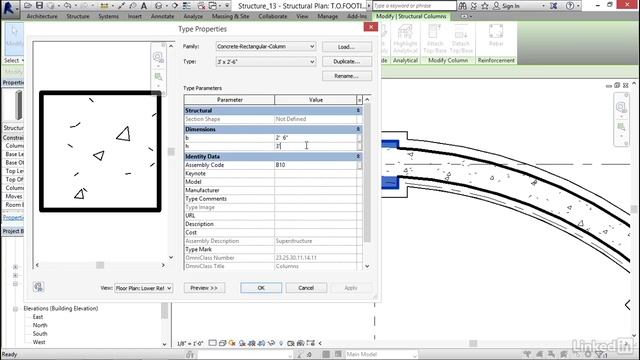Click the Subscription Center satellite icon
Image resolution: width=640 pixels, height=360 pixels.
point(473,6)
